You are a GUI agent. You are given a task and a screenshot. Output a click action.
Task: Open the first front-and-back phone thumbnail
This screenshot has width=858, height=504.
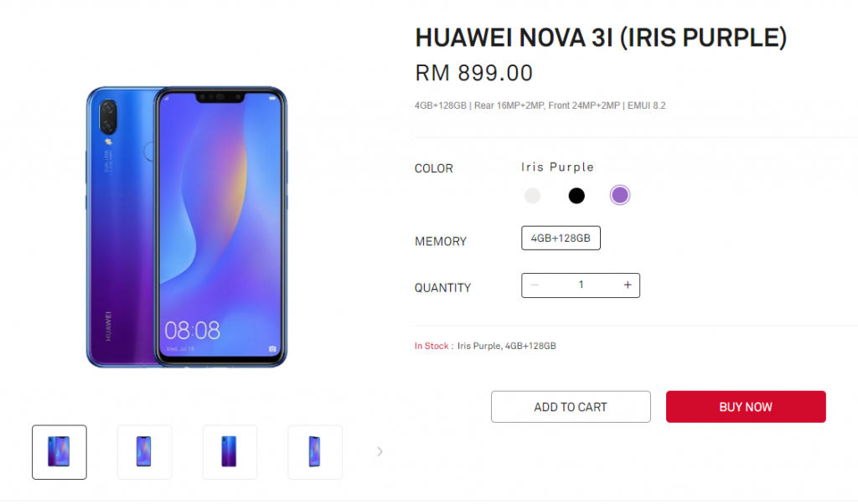(59, 452)
